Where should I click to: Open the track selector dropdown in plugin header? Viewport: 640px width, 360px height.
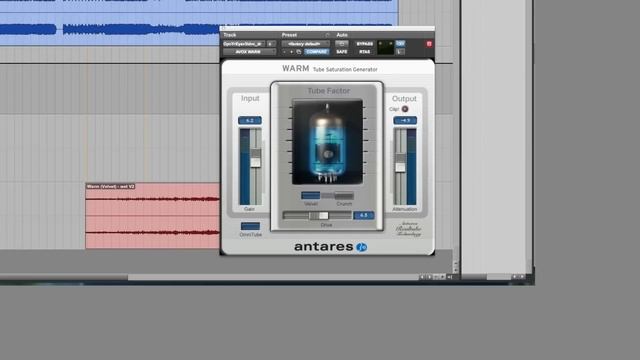(x=244, y=44)
